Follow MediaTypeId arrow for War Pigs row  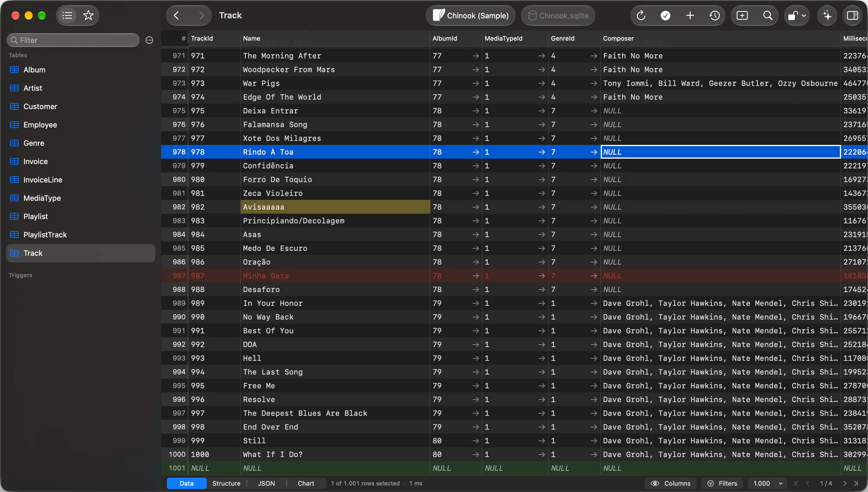tap(541, 83)
